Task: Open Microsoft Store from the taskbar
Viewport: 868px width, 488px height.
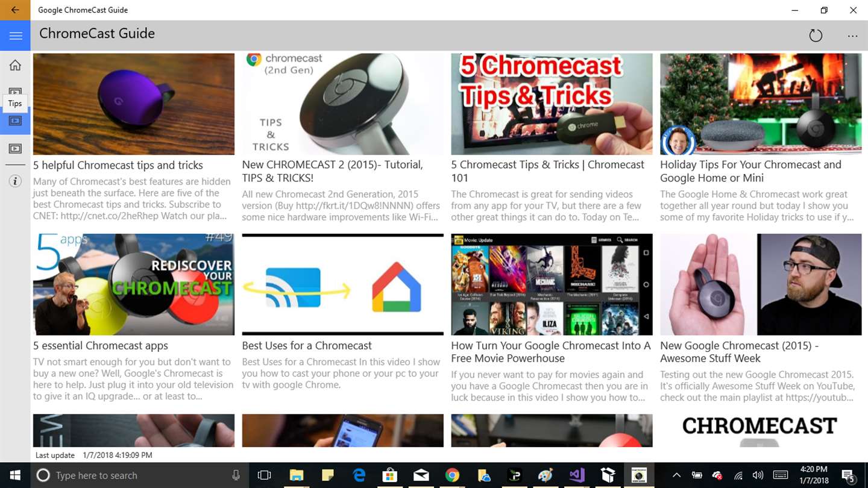Action: point(390,475)
